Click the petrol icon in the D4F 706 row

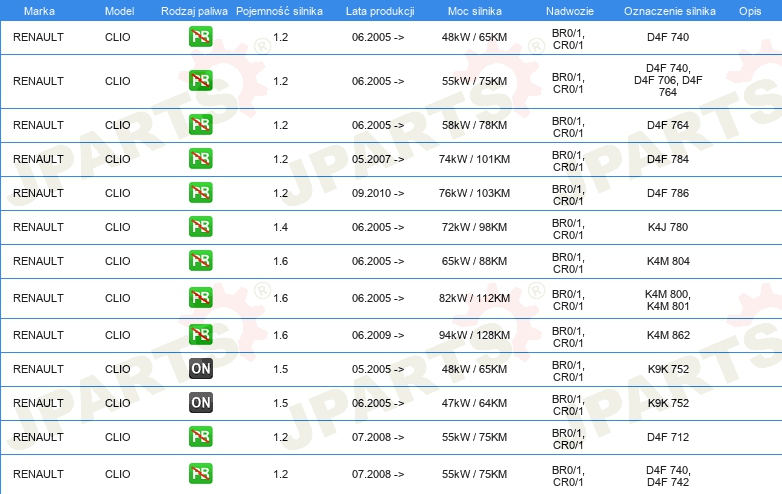coord(200,81)
